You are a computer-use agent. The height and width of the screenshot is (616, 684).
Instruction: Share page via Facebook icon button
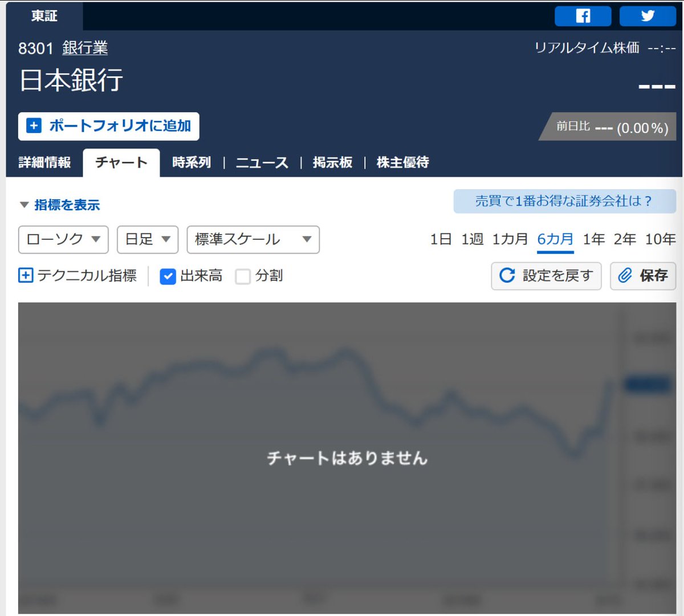[583, 16]
